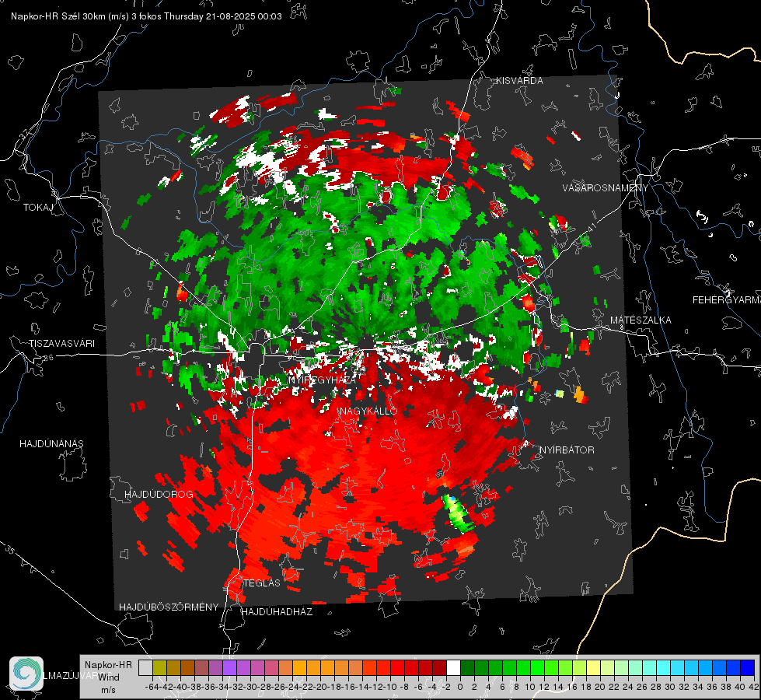Select the TISZAVASVÁRI town label
The height and width of the screenshot is (700, 761).
[x=61, y=344]
